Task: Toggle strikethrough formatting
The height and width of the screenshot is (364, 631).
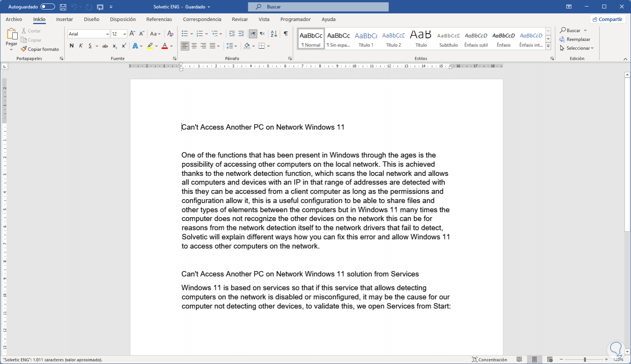Action: click(105, 46)
